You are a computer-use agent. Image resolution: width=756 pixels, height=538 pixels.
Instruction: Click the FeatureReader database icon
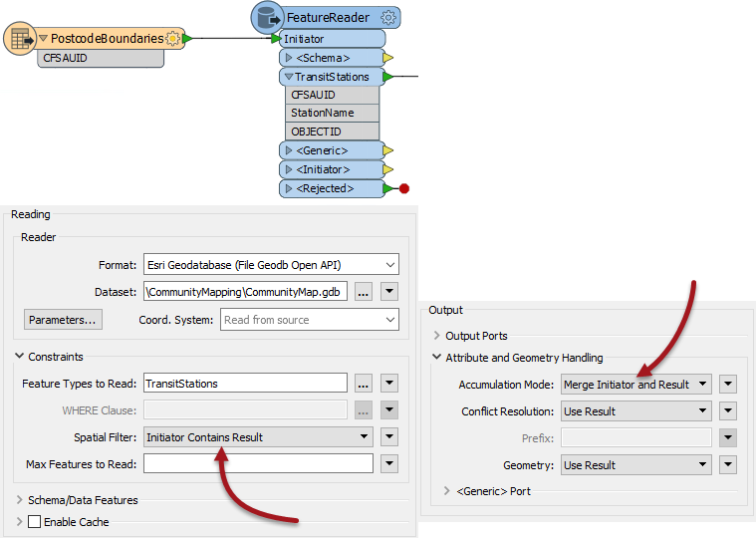[268, 18]
